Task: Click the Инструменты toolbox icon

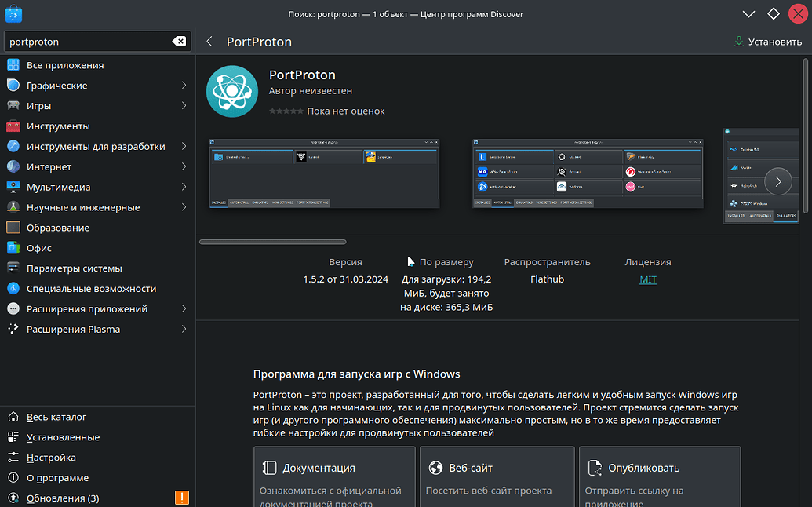Action: 13,126
